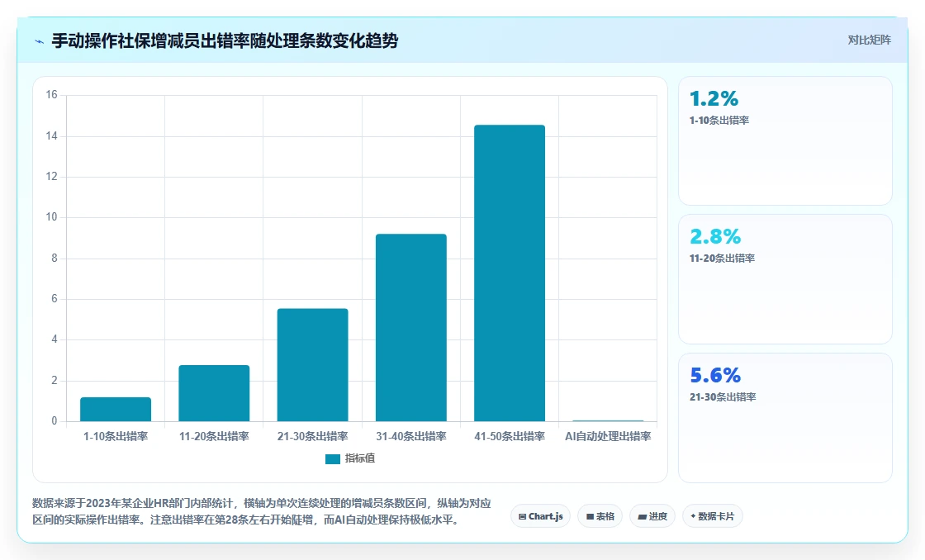Click the tallest bar, 41-50条出错率
The height and width of the screenshot is (560, 925).
tap(510, 273)
